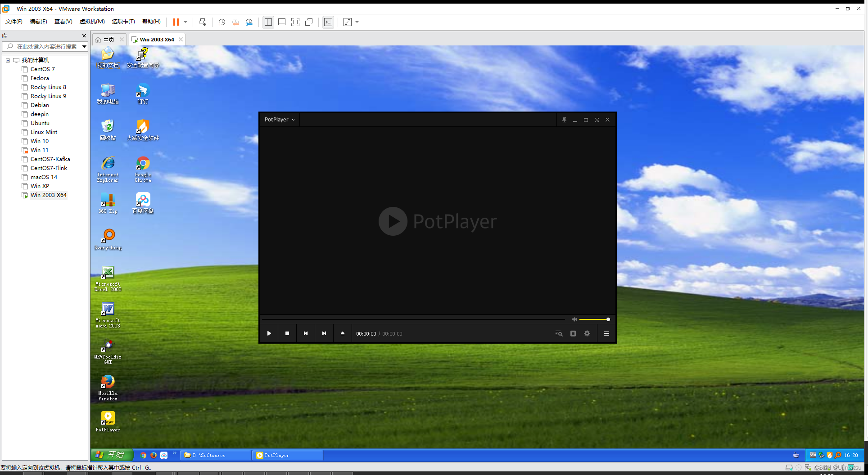
Task: Take a VM snapshot
Action: pyautogui.click(x=222, y=22)
